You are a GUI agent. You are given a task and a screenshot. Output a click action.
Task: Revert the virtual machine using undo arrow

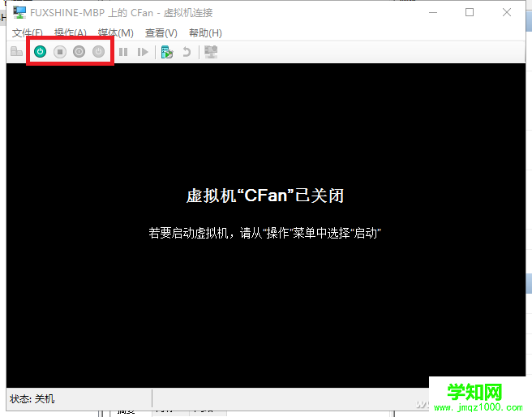(x=187, y=52)
